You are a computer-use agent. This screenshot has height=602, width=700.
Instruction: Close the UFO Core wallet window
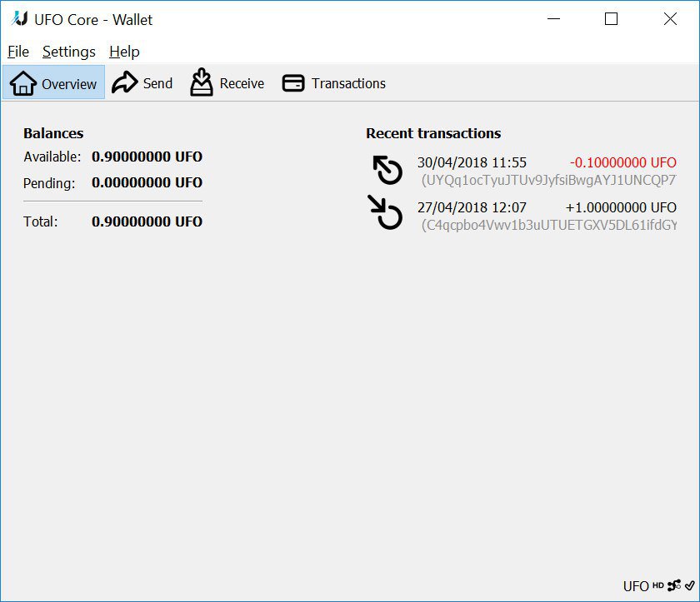click(x=670, y=18)
